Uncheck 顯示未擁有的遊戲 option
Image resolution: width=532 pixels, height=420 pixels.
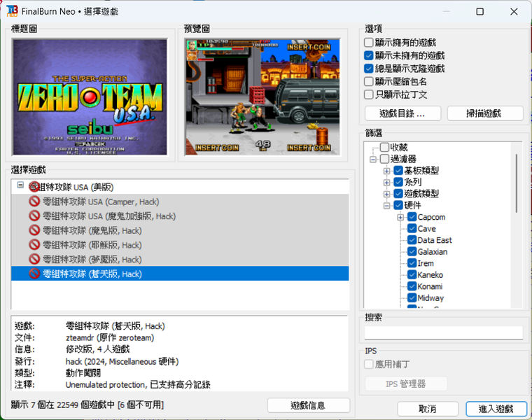coord(368,55)
